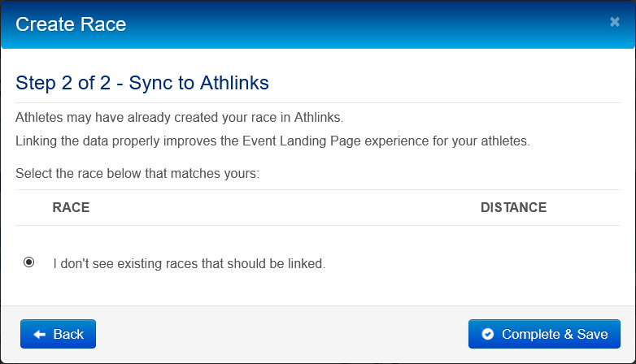Go back with the Back button
Viewport: 636px width, 364px height.
58,334
